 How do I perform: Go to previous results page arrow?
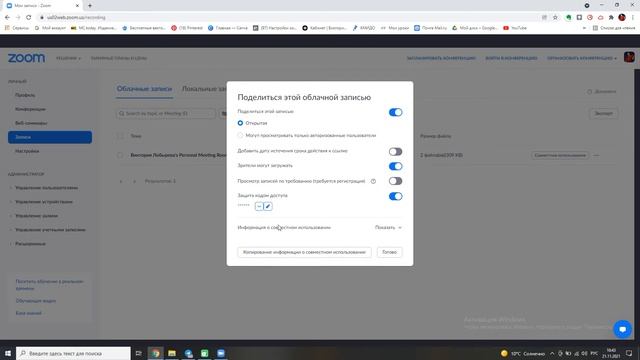(x=121, y=181)
